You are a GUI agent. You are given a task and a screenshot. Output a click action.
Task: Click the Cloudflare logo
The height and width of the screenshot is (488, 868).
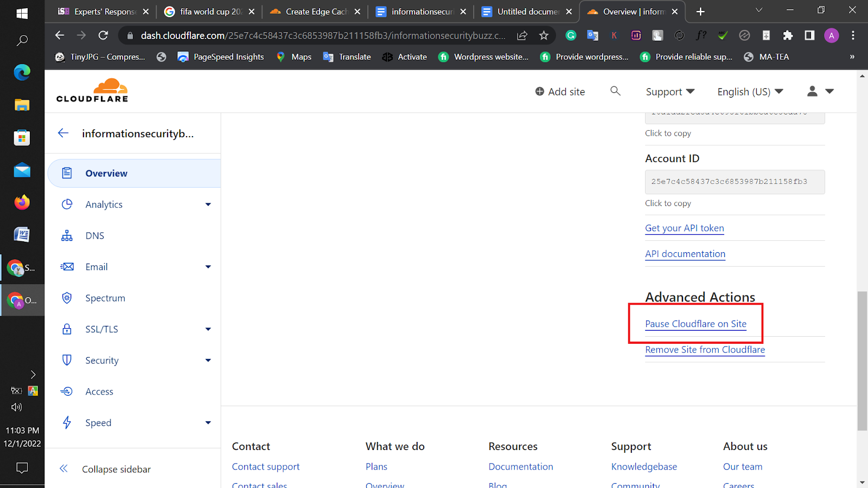point(92,91)
